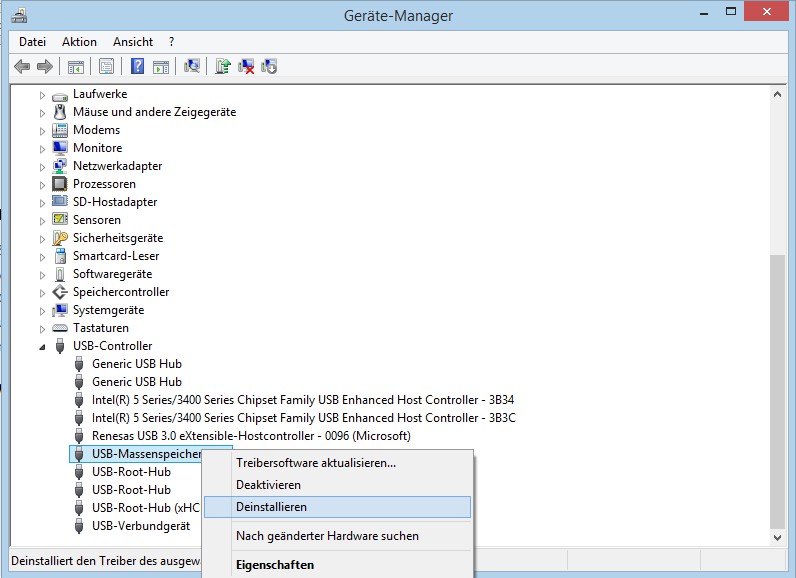This screenshot has height=578, width=796.
Task: Expand the Netzwerkadapter category
Action: pos(43,166)
